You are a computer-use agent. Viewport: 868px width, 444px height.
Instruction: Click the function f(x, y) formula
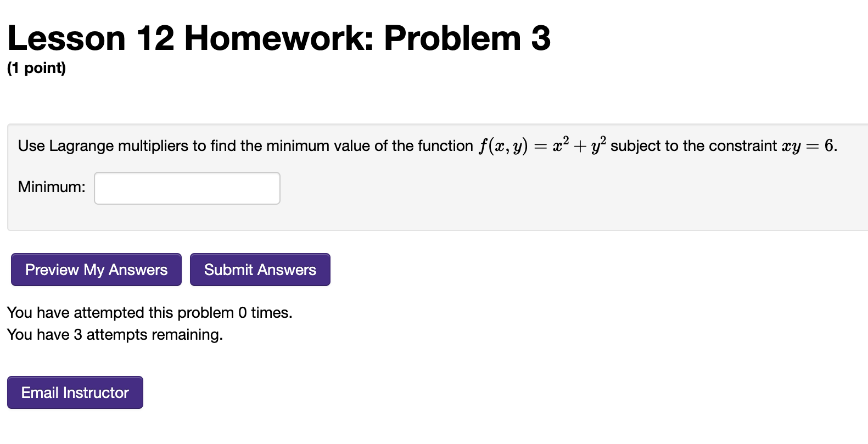[x=502, y=145]
